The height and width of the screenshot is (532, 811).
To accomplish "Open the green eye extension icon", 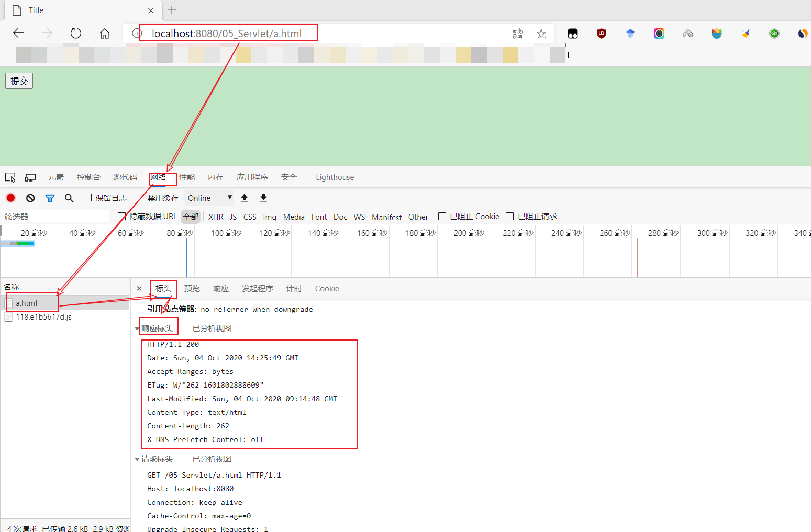I will pyautogui.click(x=774, y=33).
